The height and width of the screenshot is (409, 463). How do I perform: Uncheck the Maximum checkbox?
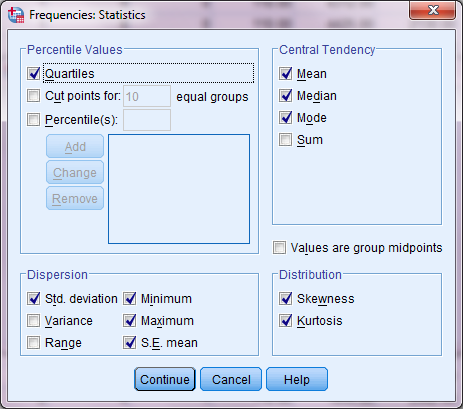[129, 321]
